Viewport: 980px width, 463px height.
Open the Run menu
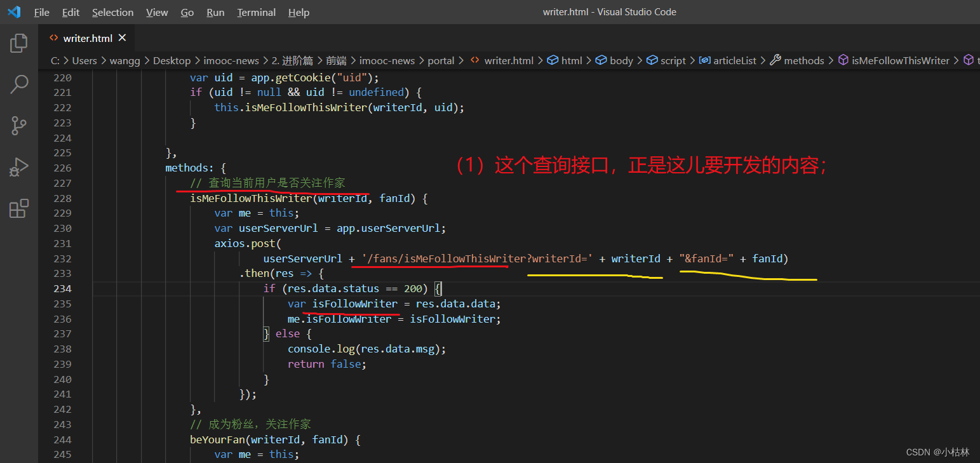(215, 12)
